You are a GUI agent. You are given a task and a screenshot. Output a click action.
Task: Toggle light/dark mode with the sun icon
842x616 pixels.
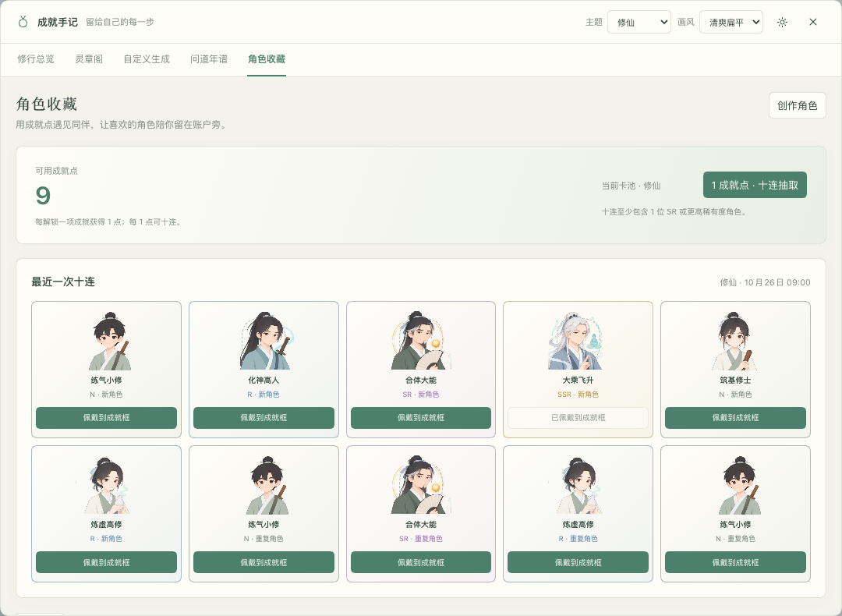pos(783,22)
